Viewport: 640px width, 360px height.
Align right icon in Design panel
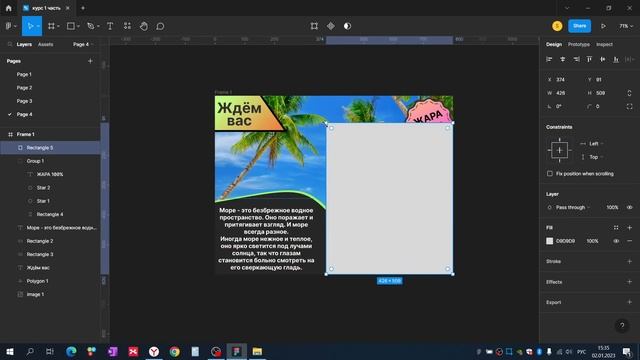pos(576,59)
